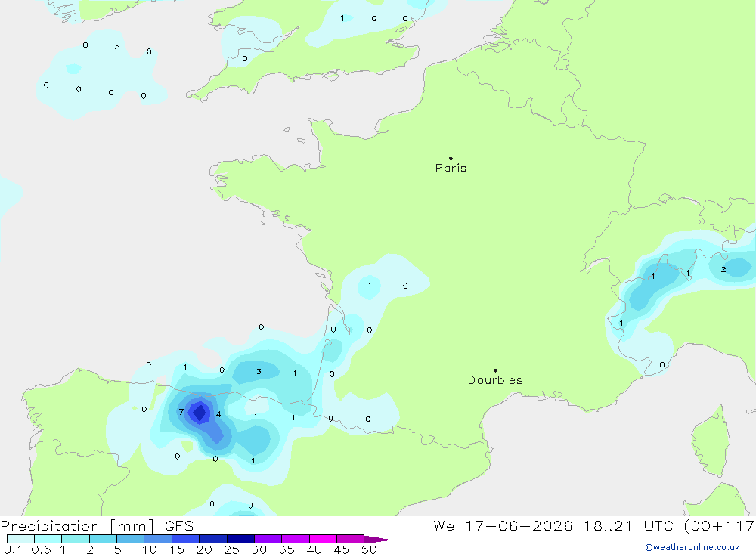Select the legend swatch between 5 and 10
The width and height of the screenshot is (756, 554).
click(130, 539)
